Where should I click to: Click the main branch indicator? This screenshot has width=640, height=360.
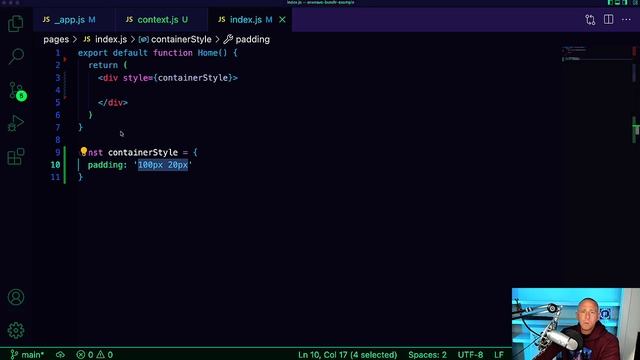(x=27, y=355)
